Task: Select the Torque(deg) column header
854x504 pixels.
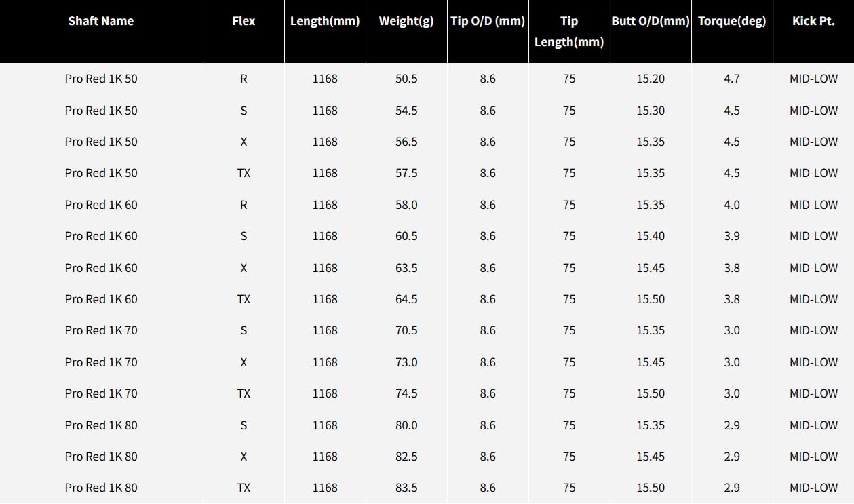Action: [x=732, y=21]
